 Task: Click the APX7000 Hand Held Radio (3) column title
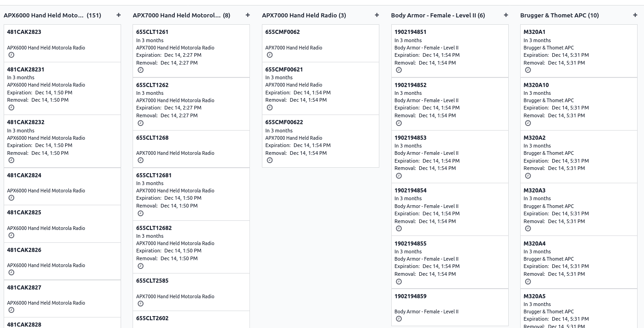tap(304, 15)
